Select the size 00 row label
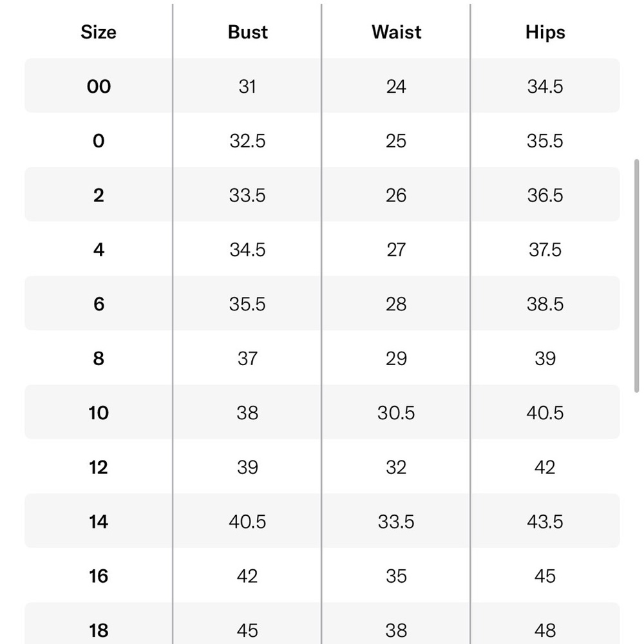Screen dimensions: 644x644 tap(99, 86)
